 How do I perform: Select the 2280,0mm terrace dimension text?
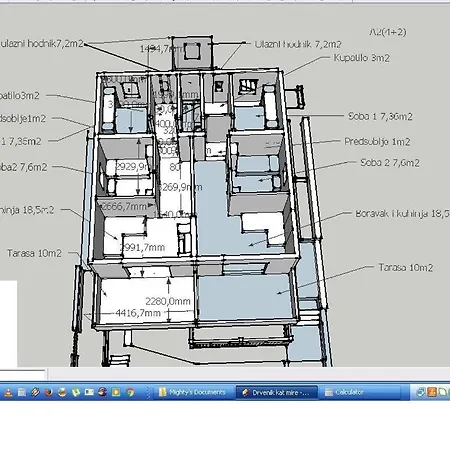click(168, 301)
